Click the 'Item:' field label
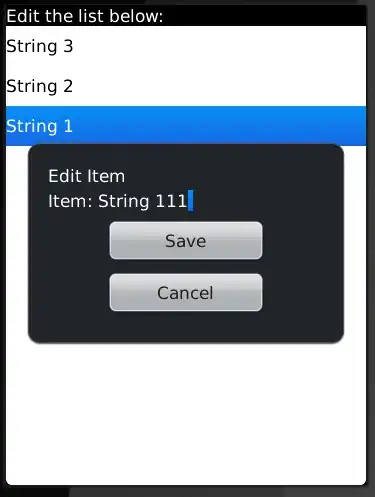Viewport: 375px width, 497px height. (70, 201)
